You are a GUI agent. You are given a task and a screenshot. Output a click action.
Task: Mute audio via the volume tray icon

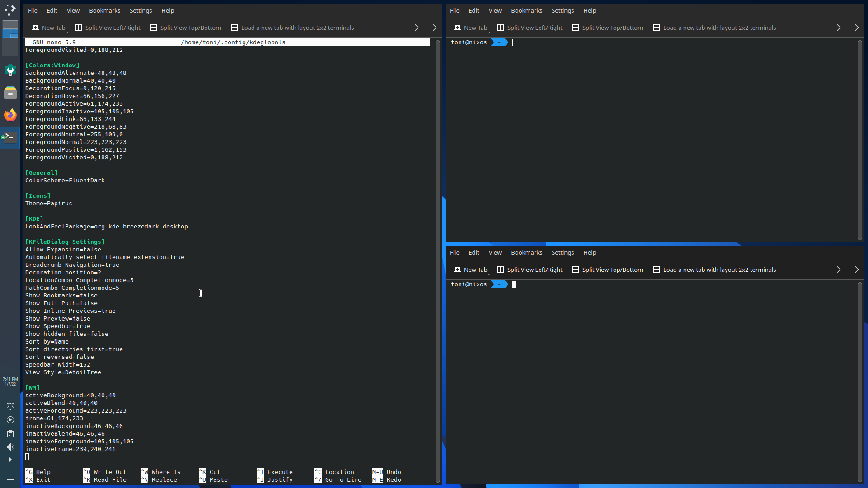tap(10, 447)
